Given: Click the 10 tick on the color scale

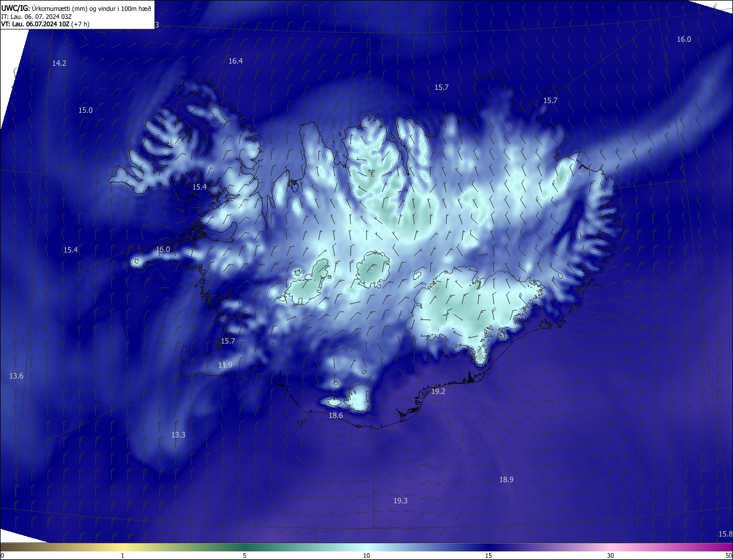Looking at the screenshot, I should point(366,556).
